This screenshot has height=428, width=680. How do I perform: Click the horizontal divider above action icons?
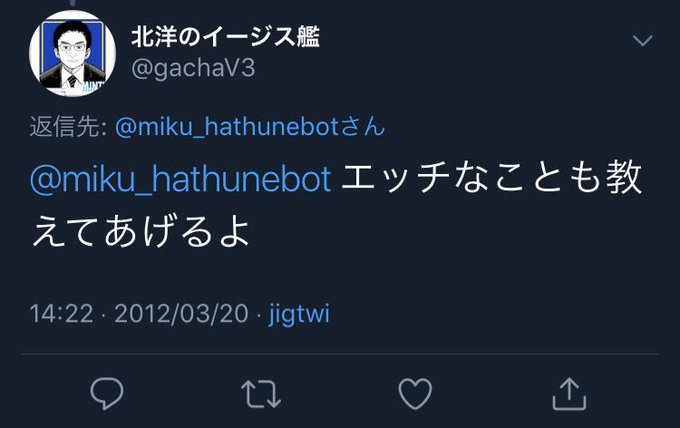coord(340,354)
